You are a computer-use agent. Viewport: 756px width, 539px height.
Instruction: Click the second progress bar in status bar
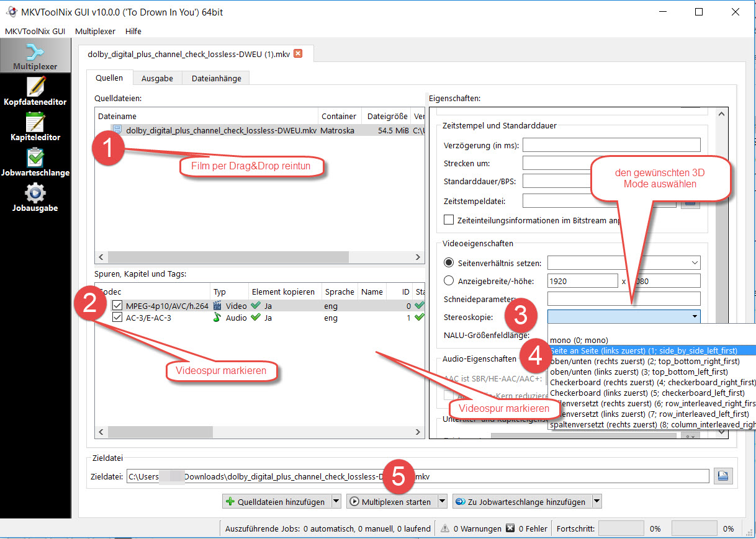point(695,529)
